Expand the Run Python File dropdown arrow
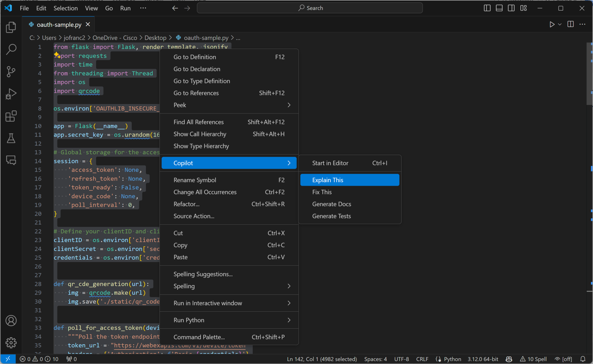The image size is (593, 364). tap(560, 24)
